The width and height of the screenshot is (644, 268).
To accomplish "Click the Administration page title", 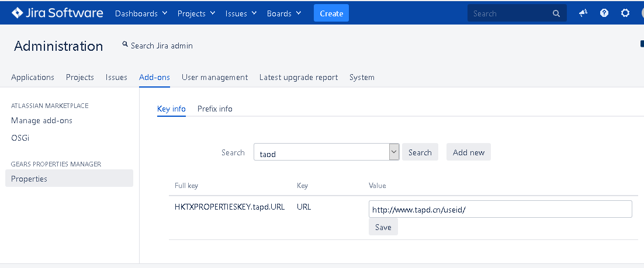I will (58, 46).
